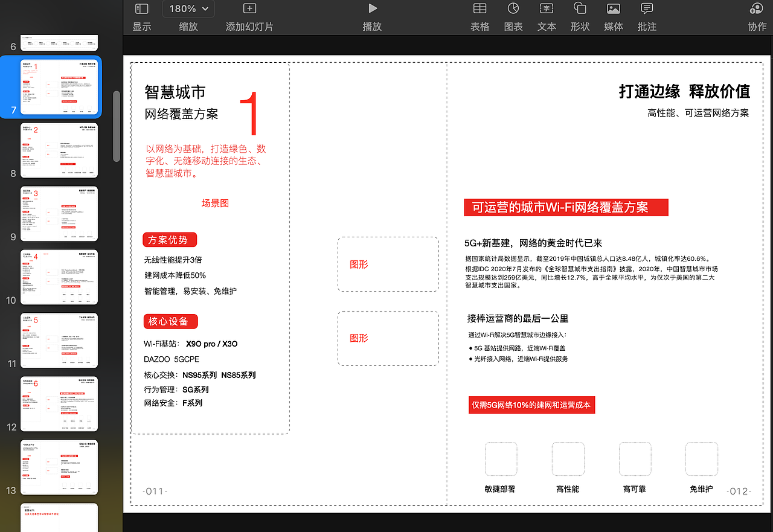This screenshot has height=532, width=773.
Task: Select the red 方案优势 label shape
Action: (x=170, y=240)
